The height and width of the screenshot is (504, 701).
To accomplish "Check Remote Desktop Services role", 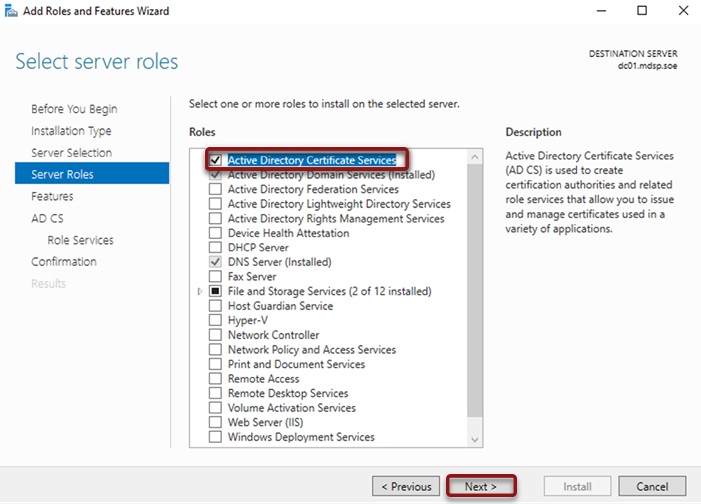I will tap(215, 393).
